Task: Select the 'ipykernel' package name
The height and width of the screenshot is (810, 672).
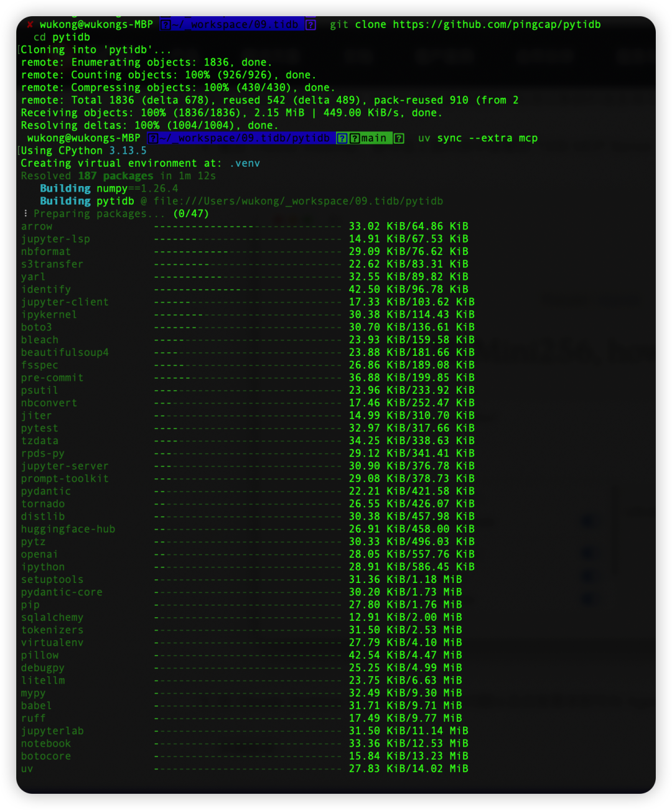Action: tap(49, 314)
